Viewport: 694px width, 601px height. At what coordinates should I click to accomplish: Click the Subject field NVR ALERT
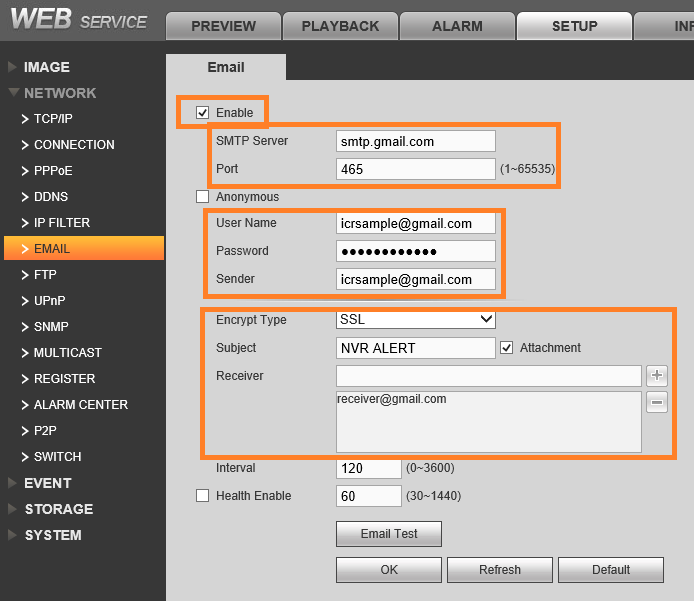tap(416, 348)
